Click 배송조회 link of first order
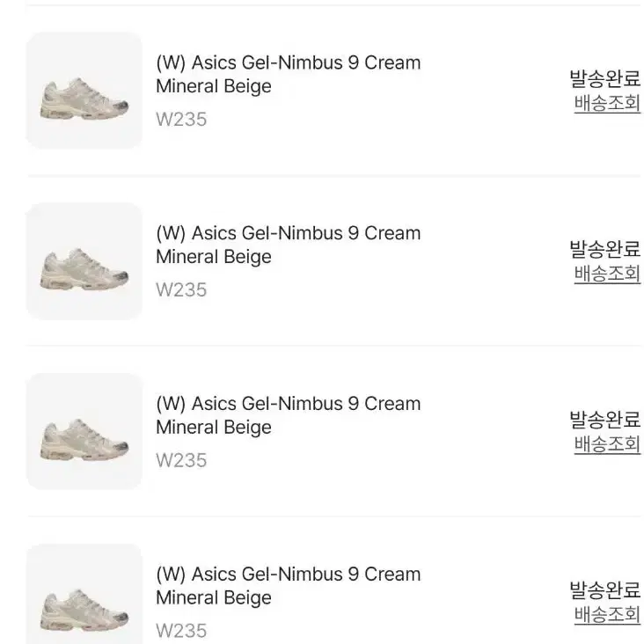The height and width of the screenshot is (644, 644). (607, 103)
